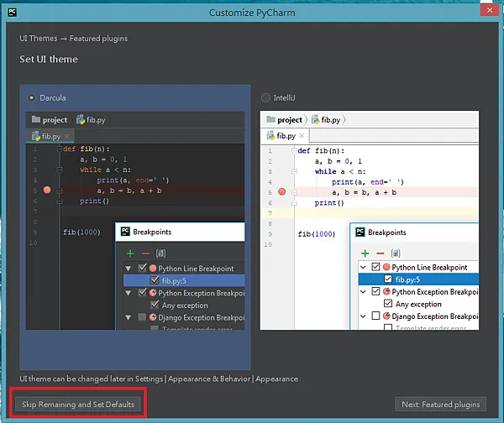The image size is (504, 423).
Task: Collapse Python Exception Breakpoint in IntelliJ preview
Action: 363,291
